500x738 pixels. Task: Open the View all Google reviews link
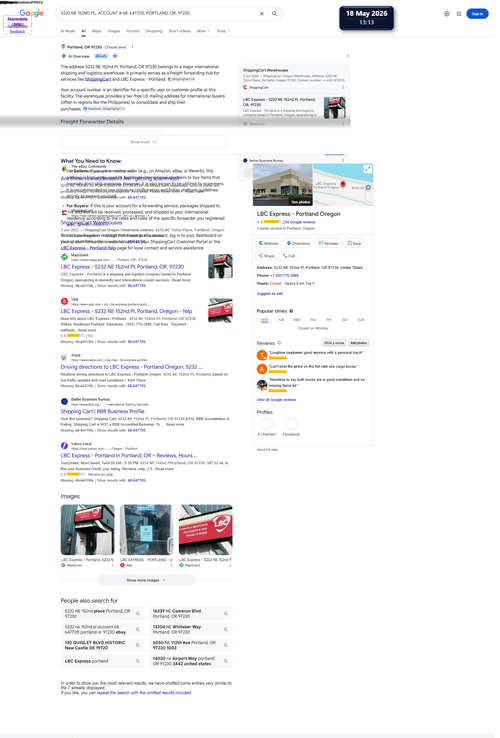point(276,400)
